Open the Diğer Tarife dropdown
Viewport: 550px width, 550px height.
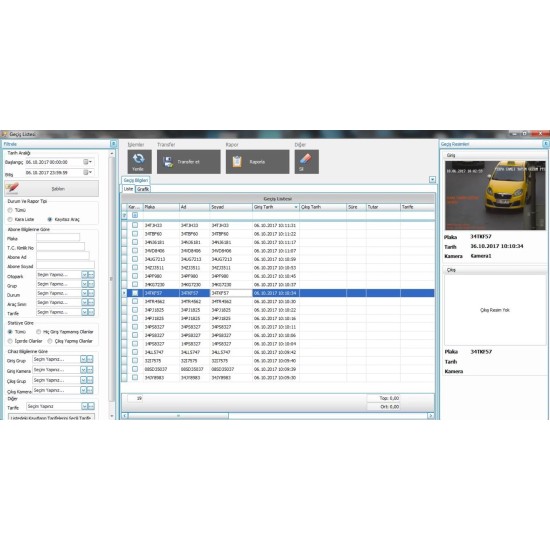pos(84,406)
